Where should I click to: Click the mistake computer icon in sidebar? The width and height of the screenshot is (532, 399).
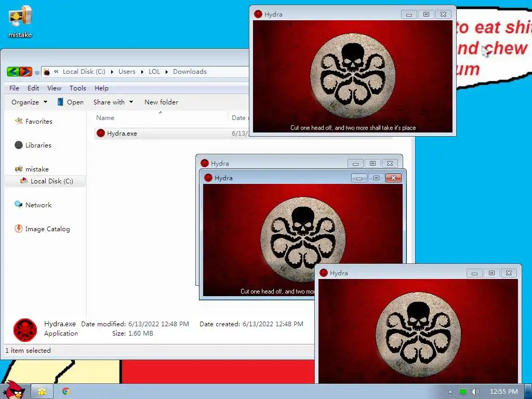coord(19,169)
